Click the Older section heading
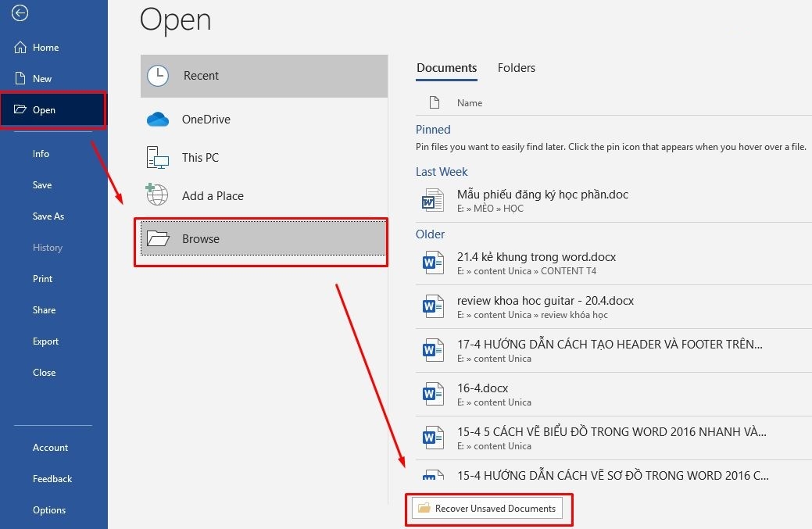 (430, 234)
